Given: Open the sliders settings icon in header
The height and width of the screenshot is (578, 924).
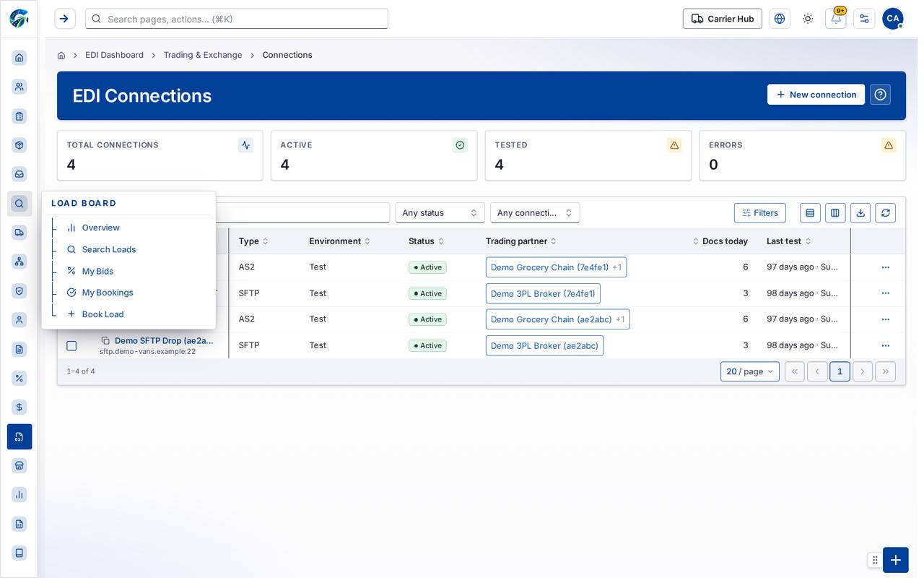Looking at the screenshot, I should [864, 19].
